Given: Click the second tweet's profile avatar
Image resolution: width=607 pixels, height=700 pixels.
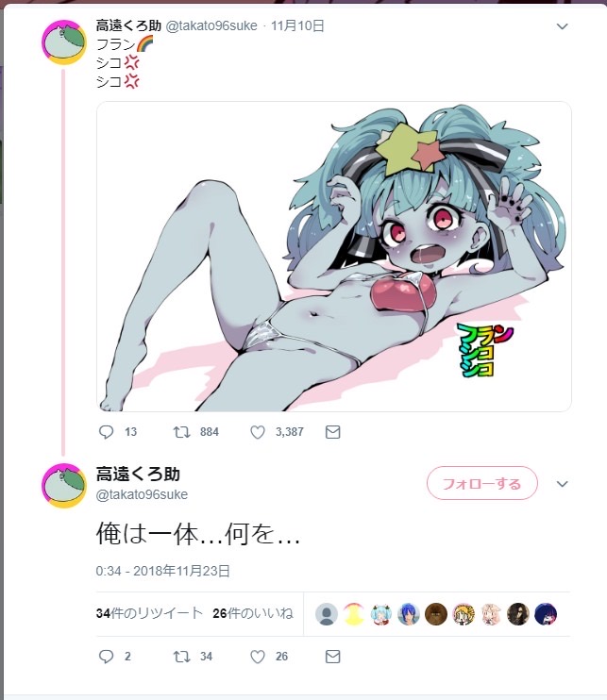Looking at the screenshot, I should pos(64,486).
